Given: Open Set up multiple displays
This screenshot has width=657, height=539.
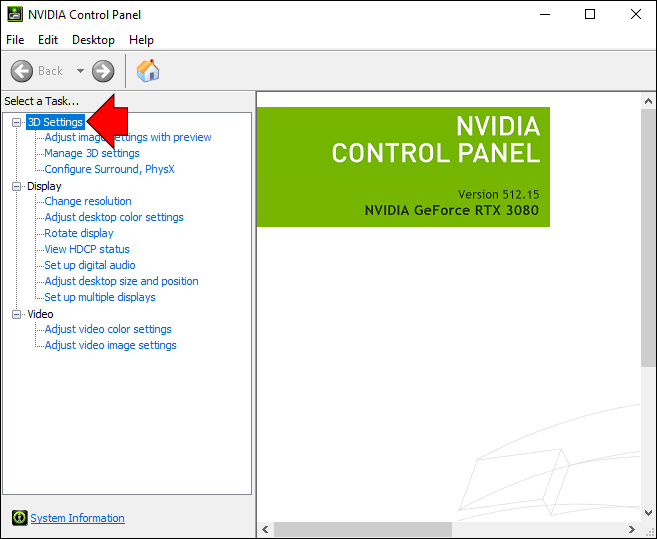Looking at the screenshot, I should [100, 297].
